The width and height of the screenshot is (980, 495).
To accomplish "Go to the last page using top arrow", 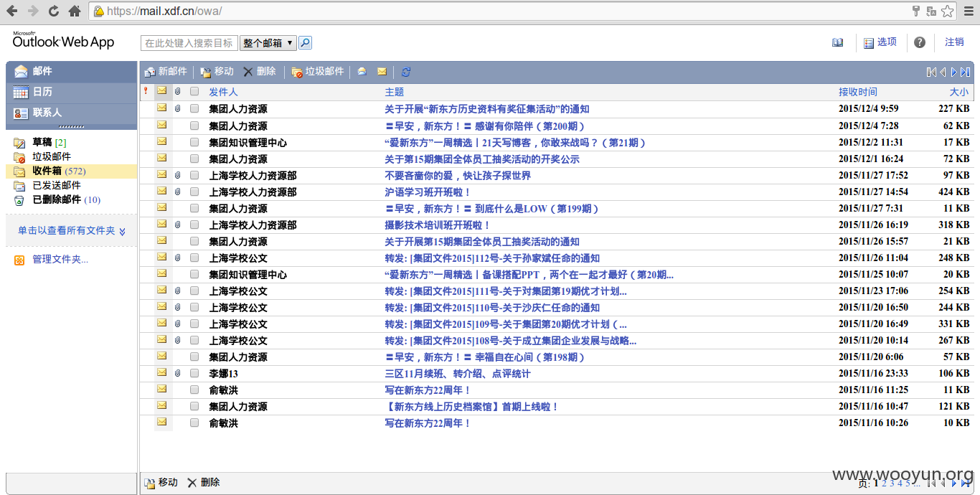I will 966,72.
